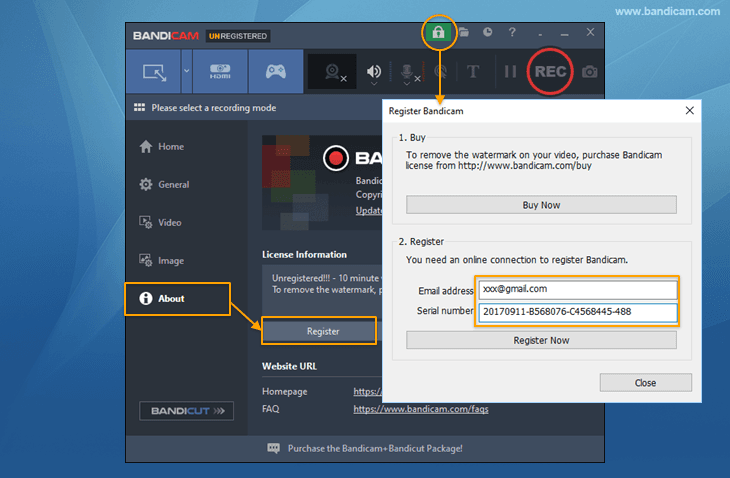Screen dimensions: 730x478
Task: Minimize the Bandicam window
Action: (565, 34)
